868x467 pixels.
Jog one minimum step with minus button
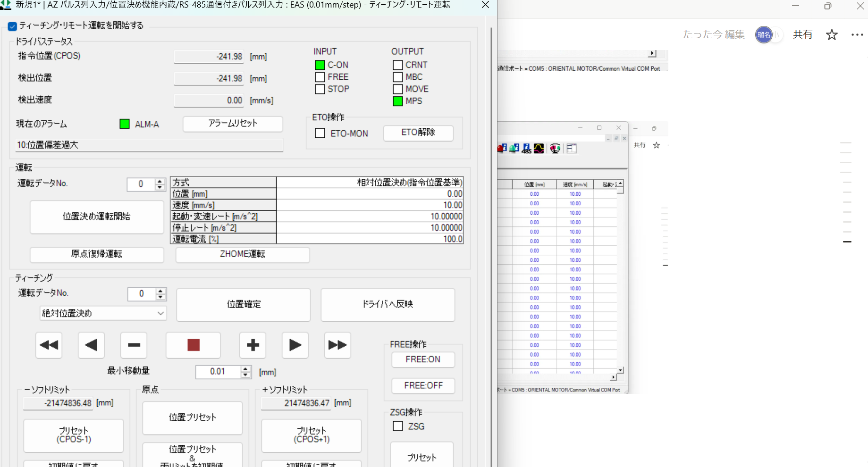(134, 345)
